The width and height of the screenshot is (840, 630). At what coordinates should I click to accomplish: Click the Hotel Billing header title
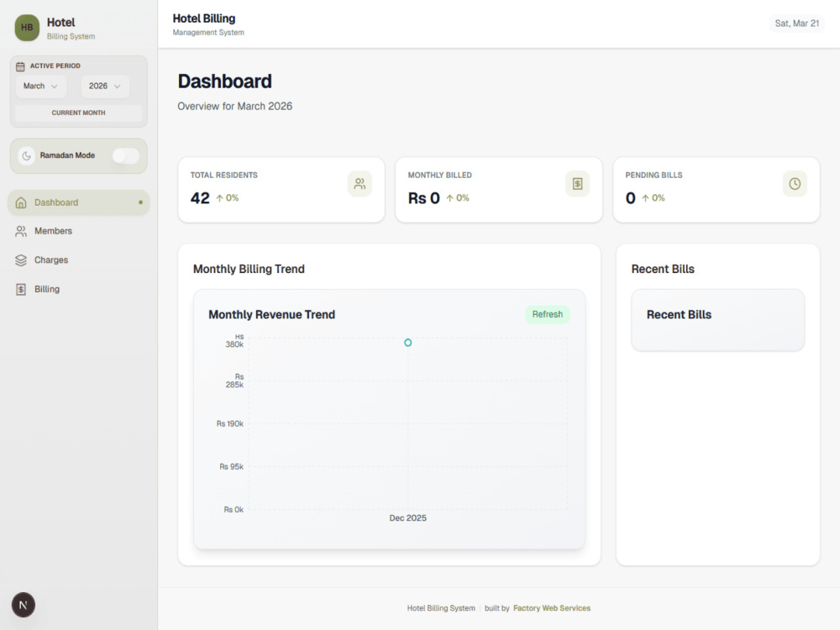point(203,18)
